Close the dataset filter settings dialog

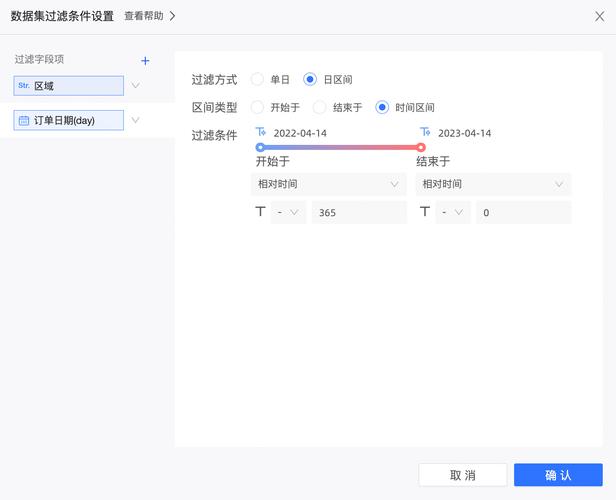click(600, 16)
